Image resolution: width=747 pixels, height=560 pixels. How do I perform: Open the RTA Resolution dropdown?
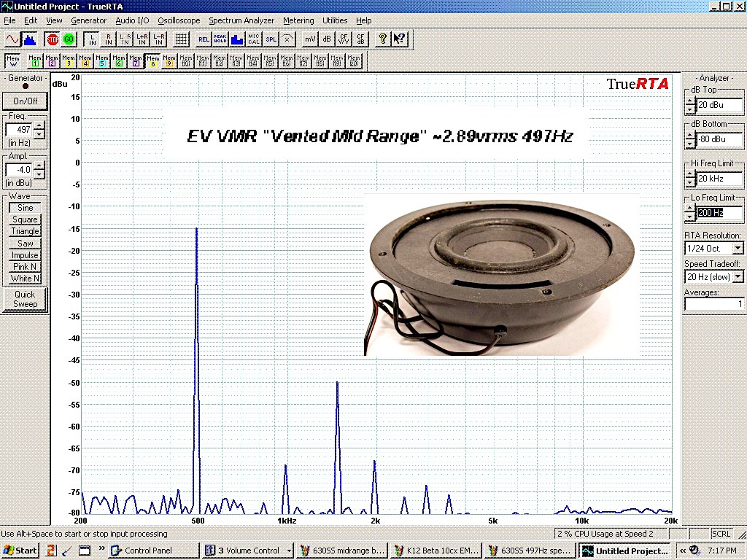point(738,248)
